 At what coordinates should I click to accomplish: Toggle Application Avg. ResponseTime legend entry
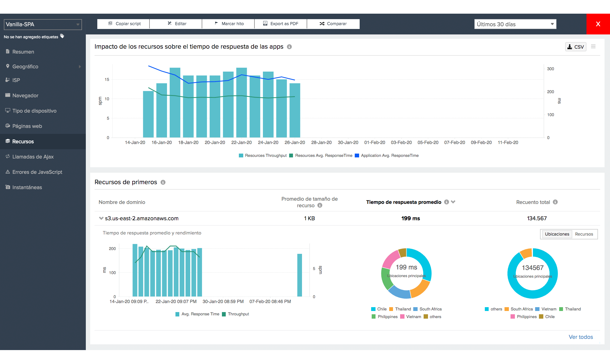(x=387, y=155)
